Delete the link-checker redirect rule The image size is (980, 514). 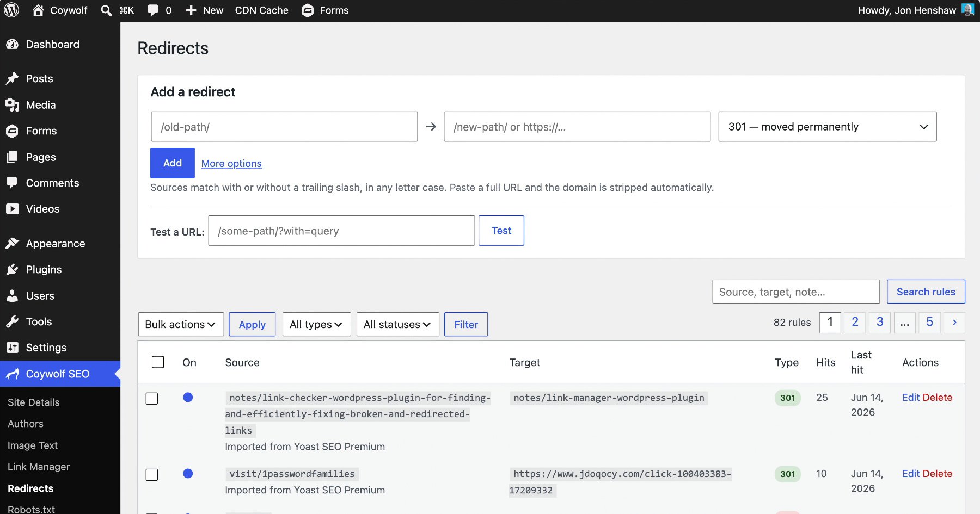click(x=938, y=398)
